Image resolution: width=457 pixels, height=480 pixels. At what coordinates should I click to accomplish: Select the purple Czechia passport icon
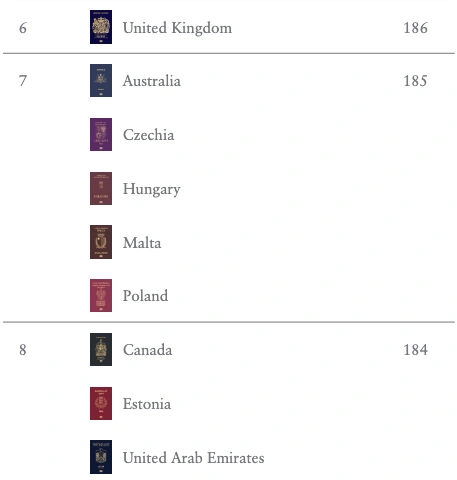[x=101, y=134]
